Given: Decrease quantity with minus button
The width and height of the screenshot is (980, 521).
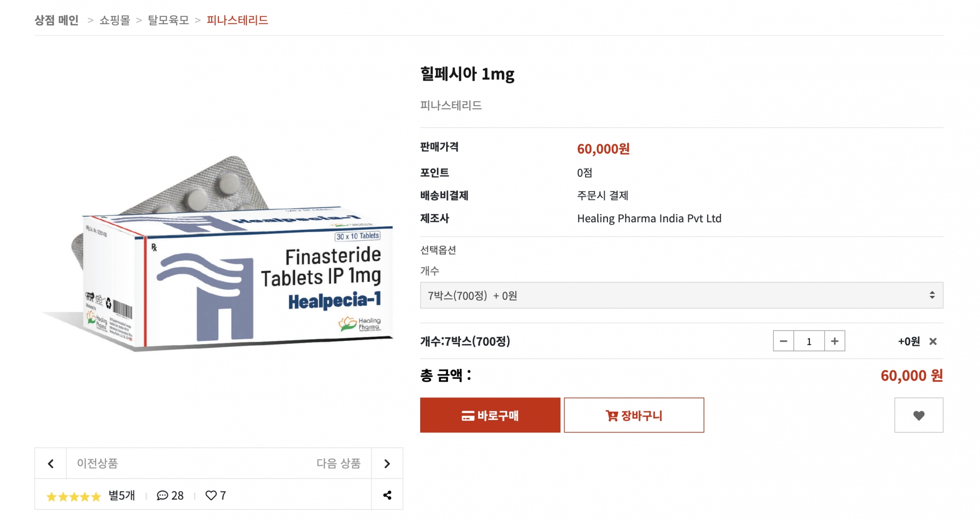Looking at the screenshot, I should click(x=784, y=341).
